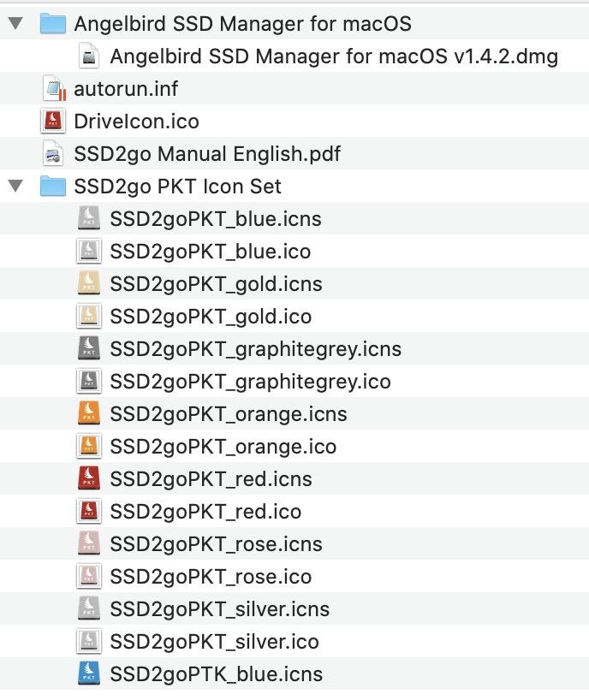
Task: Select the dmg disk image file icon
Action: [x=89, y=56]
